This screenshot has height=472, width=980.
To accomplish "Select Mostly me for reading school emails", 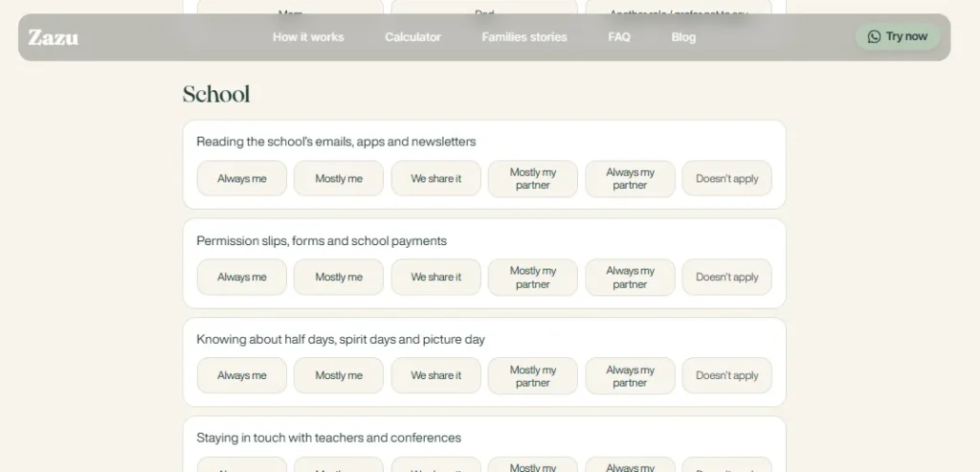I will click(339, 178).
